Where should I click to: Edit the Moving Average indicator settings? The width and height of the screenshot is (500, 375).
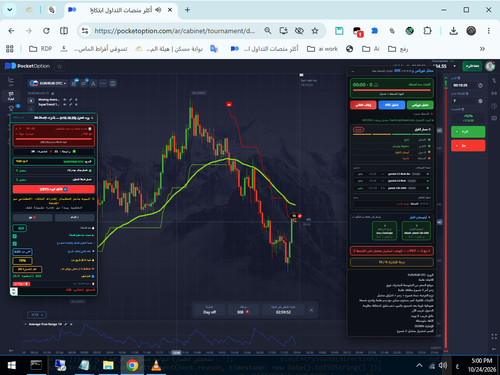70,100
